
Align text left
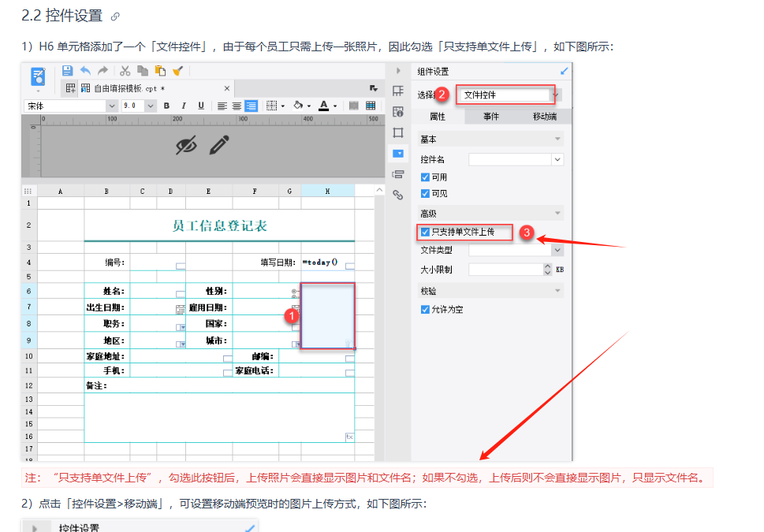point(222,106)
